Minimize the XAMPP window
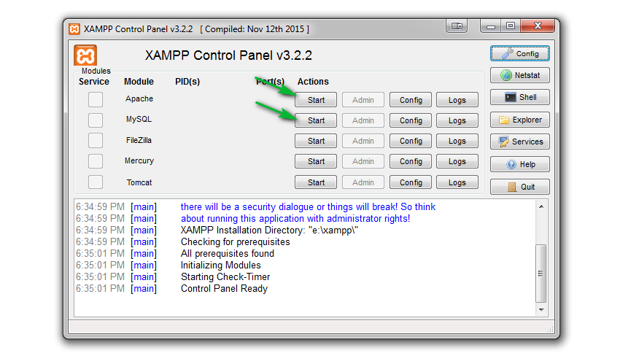Viewport: 620px width, 364px height. pos(490,26)
